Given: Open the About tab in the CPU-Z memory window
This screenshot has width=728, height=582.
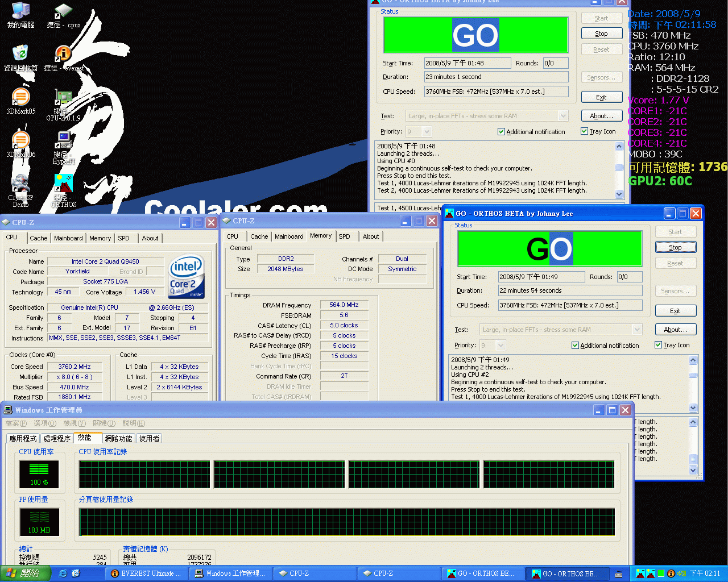Looking at the screenshot, I should [x=371, y=236].
